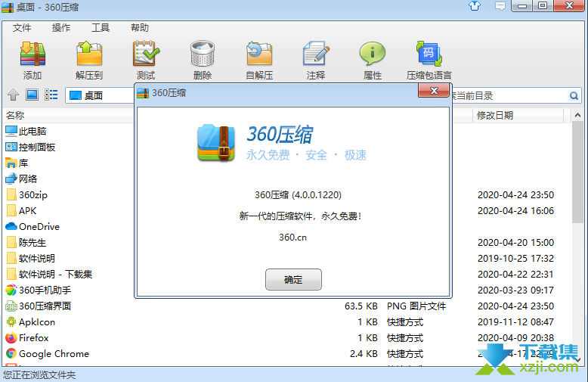
Task: Click the 2019-11-12 08:47 date cell
Action: coord(515,322)
